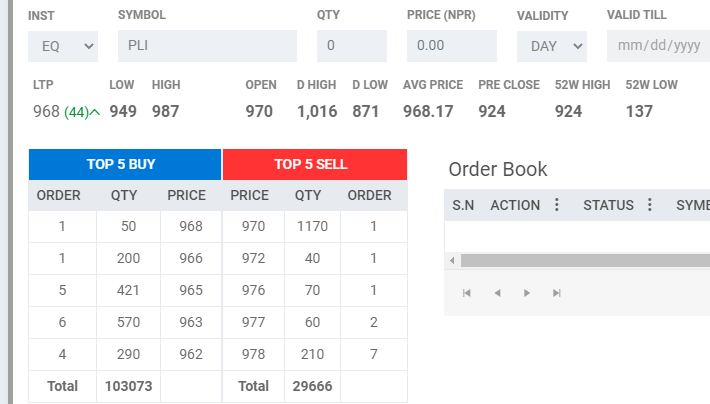
Task: Open STATUS column menu (three dots)
Action: click(649, 205)
